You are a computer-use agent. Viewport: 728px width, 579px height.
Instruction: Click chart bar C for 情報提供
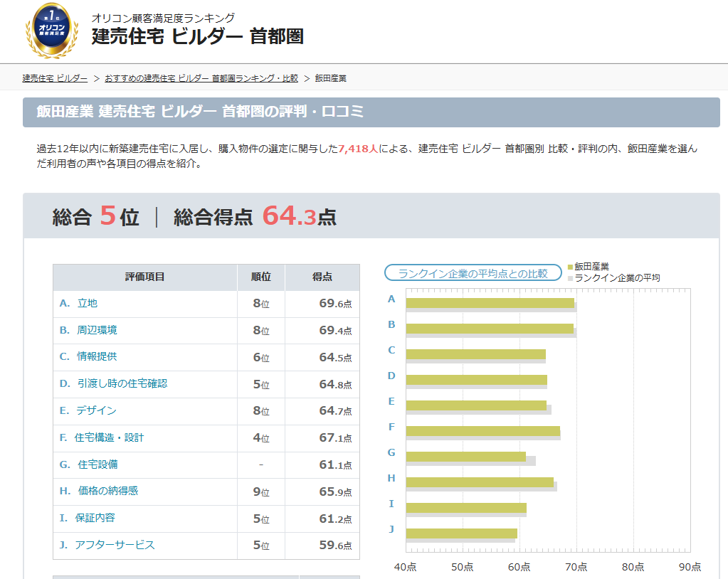pyautogui.click(x=476, y=354)
